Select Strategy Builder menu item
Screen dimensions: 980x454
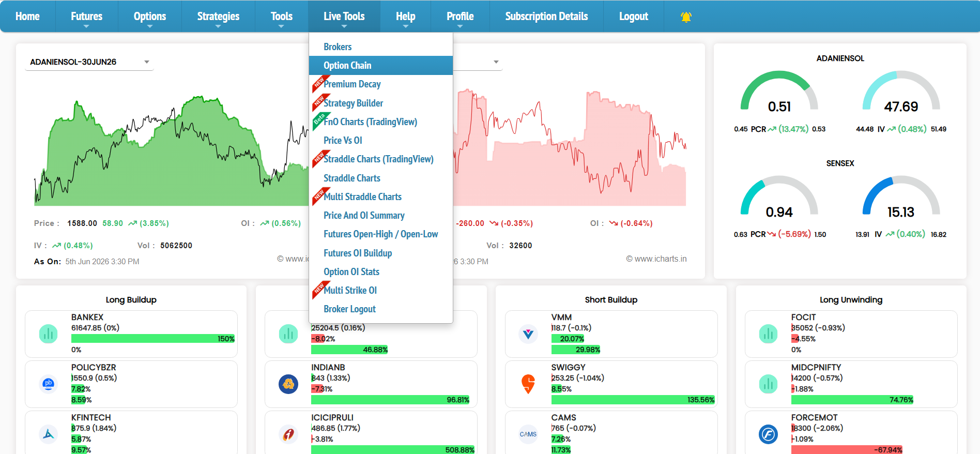click(x=381, y=103)
